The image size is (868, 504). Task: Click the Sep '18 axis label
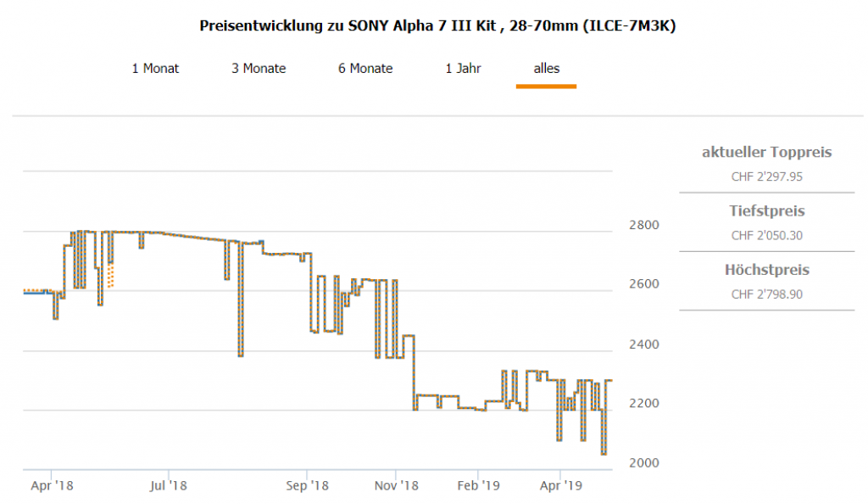(x=307, y=486)
